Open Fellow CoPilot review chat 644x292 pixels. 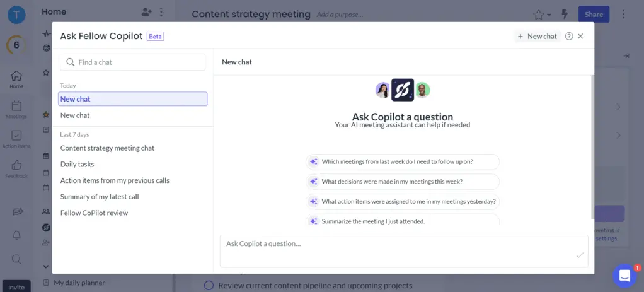[x=94, y=213]
